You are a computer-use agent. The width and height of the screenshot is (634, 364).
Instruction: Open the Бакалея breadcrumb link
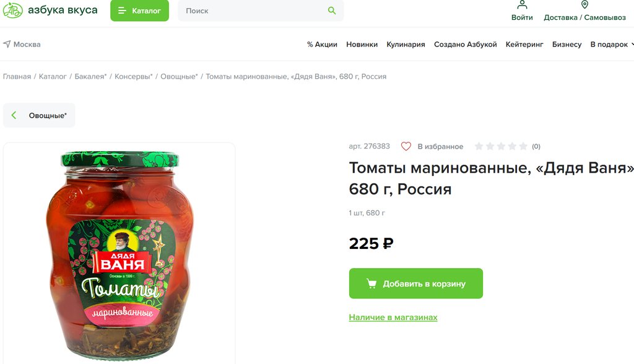pos(90,77)
